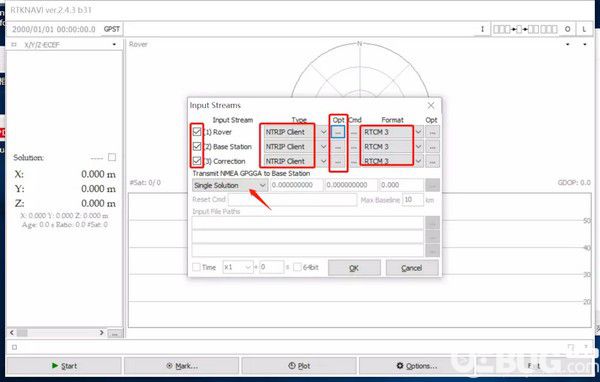Enable the 64bit checkbox
Viewport: 600px width, 382px height.
coord(297,267)
